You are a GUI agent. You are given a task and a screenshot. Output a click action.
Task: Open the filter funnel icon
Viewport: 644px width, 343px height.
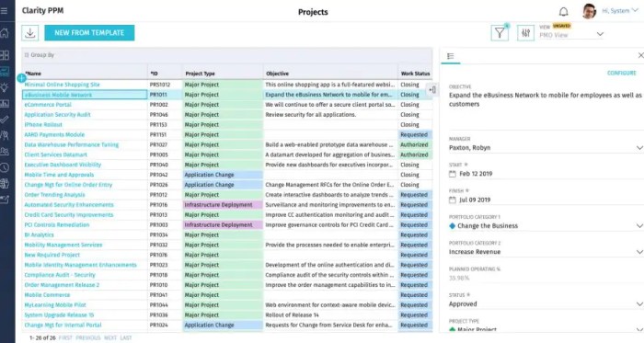pos(500,33)
